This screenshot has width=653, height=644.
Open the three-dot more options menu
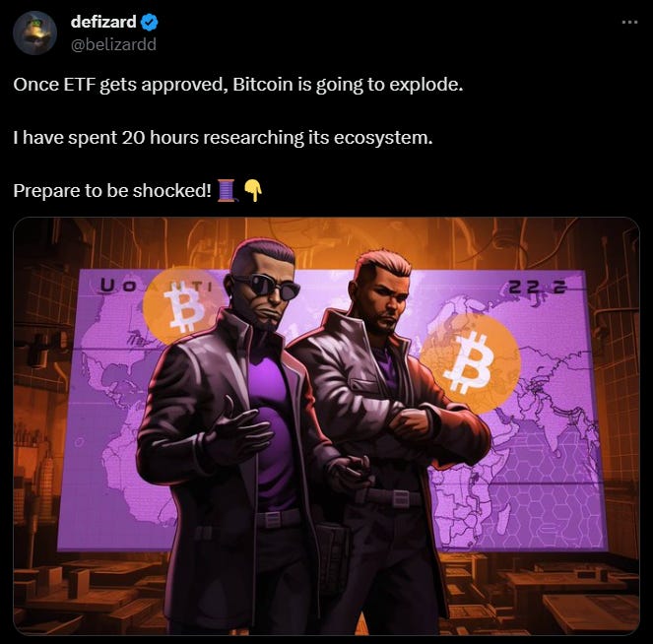[x=629, y=22]
